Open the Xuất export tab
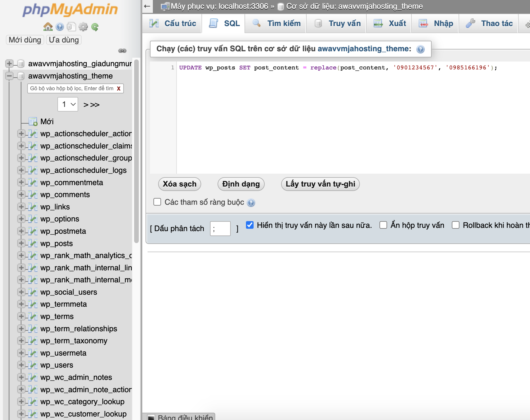The image size is (530, 420). (x=390, y=23)
